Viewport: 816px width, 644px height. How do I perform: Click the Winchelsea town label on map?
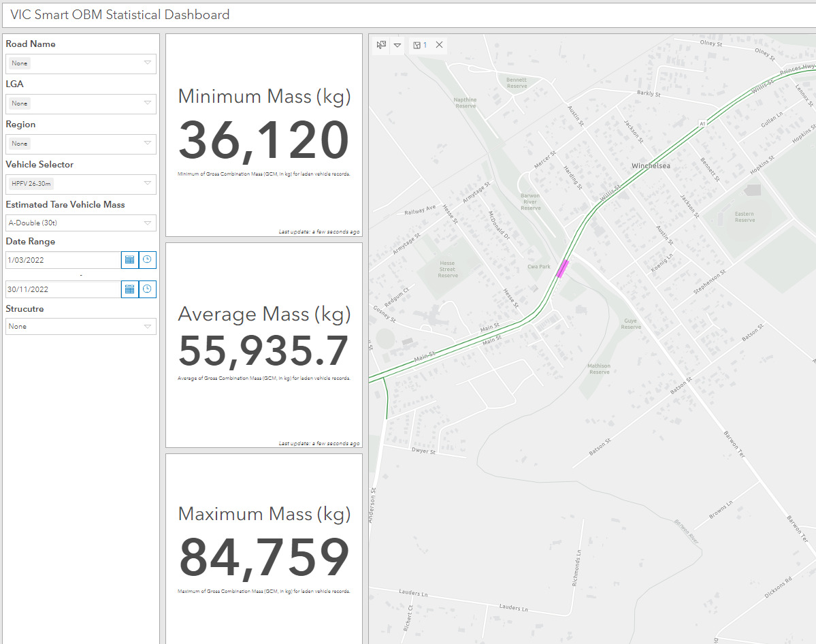coord(650,166)
